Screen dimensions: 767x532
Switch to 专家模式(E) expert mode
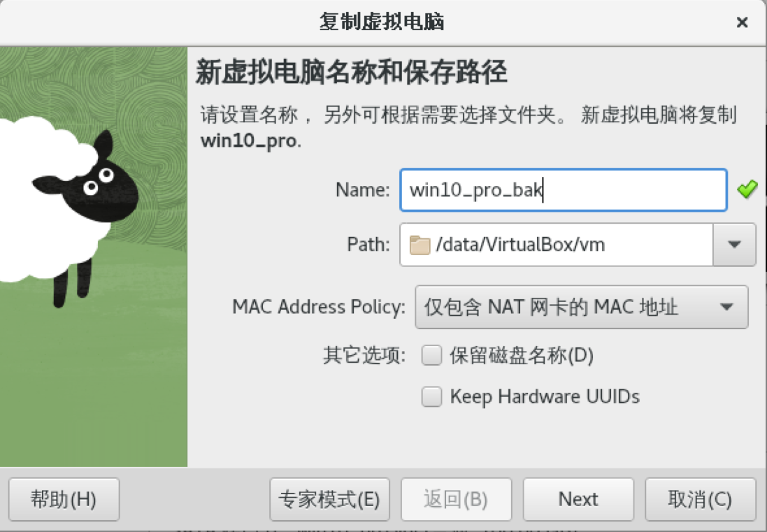click(329, 499)
